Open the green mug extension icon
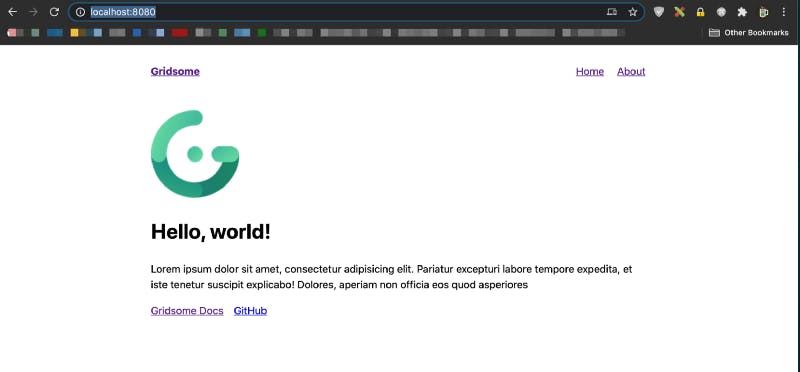 [763, 12]
